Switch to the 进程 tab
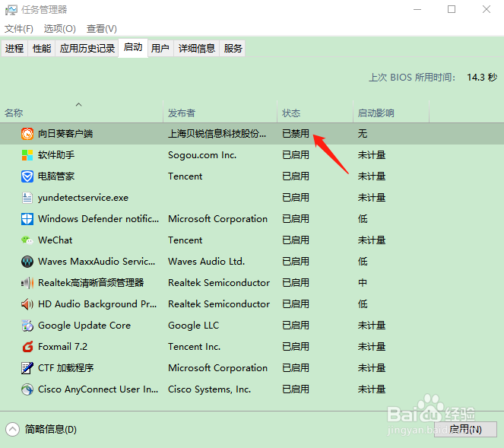The height and width of the screenshot is (448, 504). coord(14,48)
